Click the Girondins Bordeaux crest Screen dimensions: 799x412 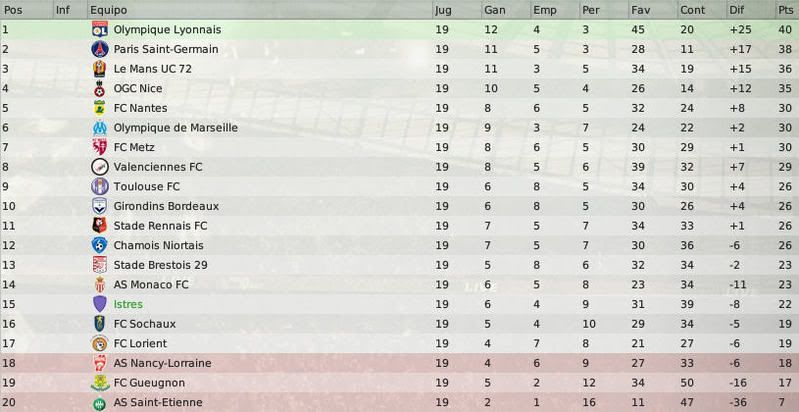tap(100, 206)
